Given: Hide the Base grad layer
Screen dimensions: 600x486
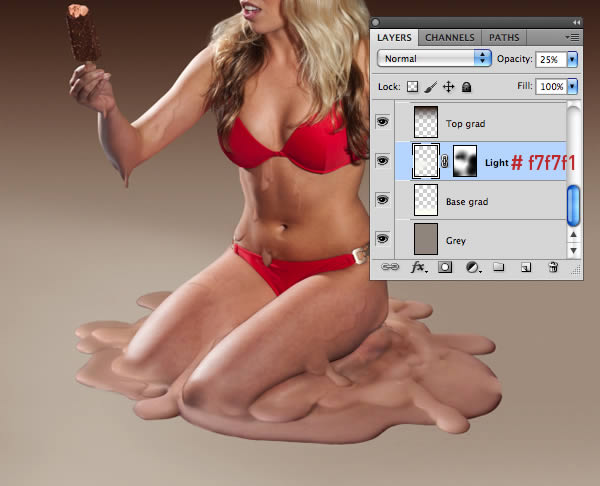Looking at the screenshot, I should (382, 199).
